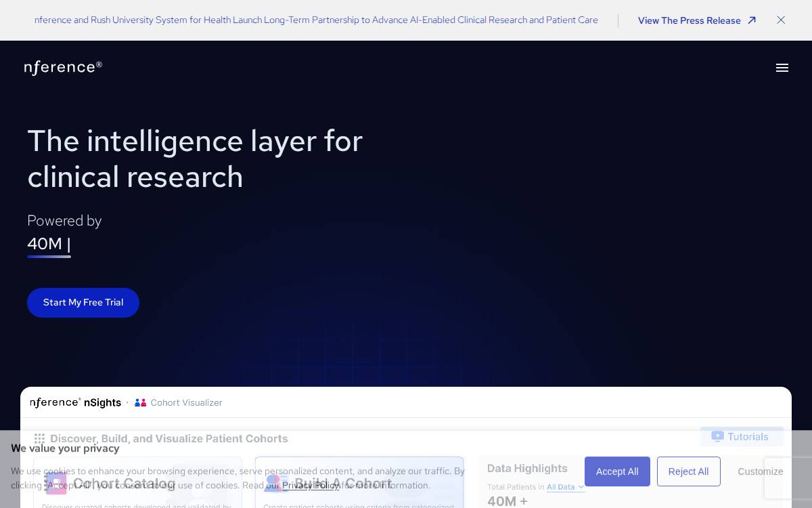This screenshot has height=508, width=812.
Task: Click the 'The intelligence layer for clinical research' headline
Action: 195,159
